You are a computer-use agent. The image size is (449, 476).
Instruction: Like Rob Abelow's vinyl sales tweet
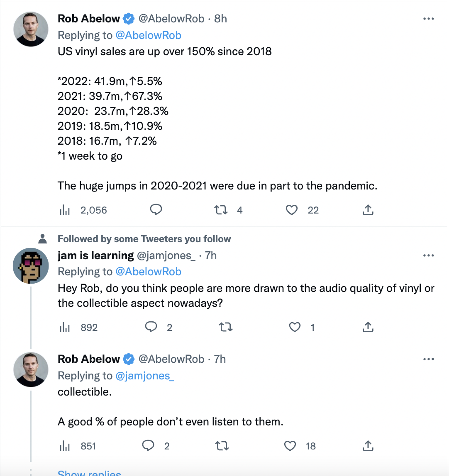pos(292,210)
